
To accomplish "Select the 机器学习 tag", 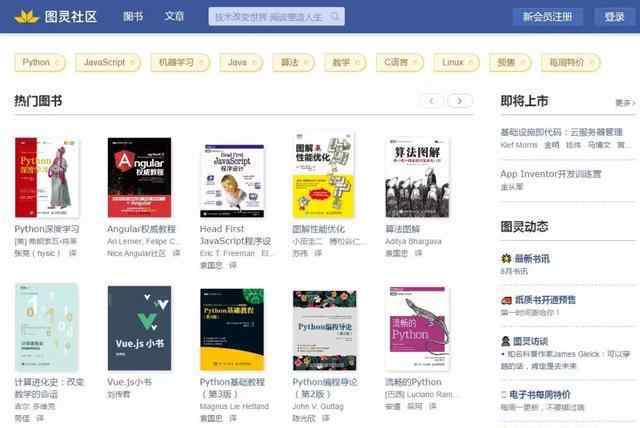I will [x=180, y=62].
